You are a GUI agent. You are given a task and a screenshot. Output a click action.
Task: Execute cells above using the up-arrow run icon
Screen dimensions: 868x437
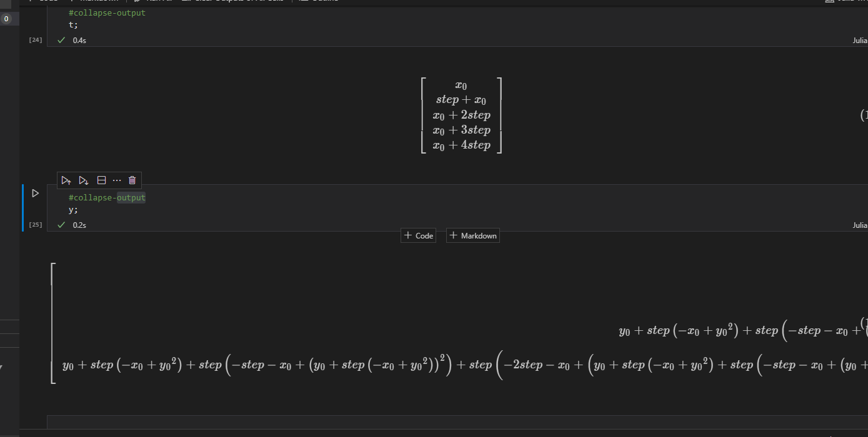pyautogui.click(x=66, y=180)
